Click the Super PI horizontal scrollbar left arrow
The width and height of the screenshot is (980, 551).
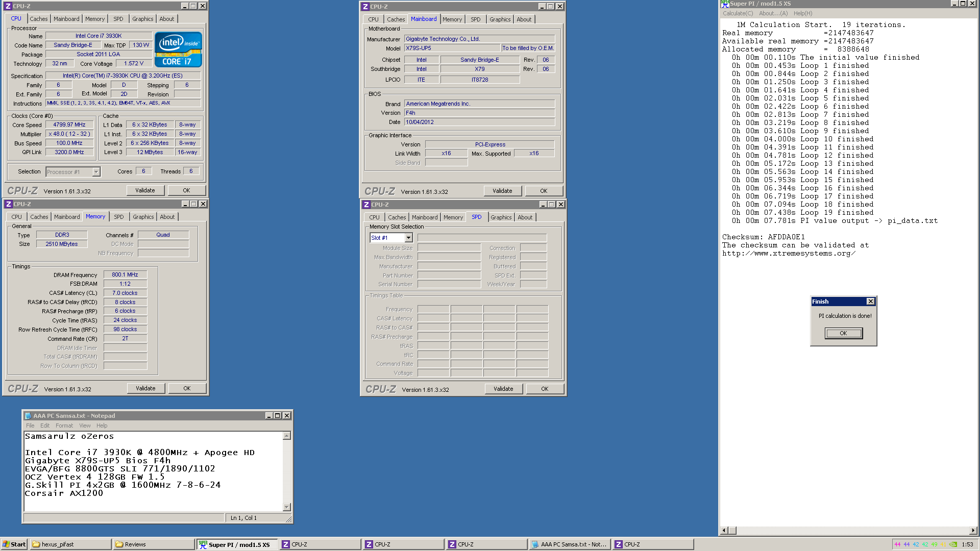tap(724, 531)
